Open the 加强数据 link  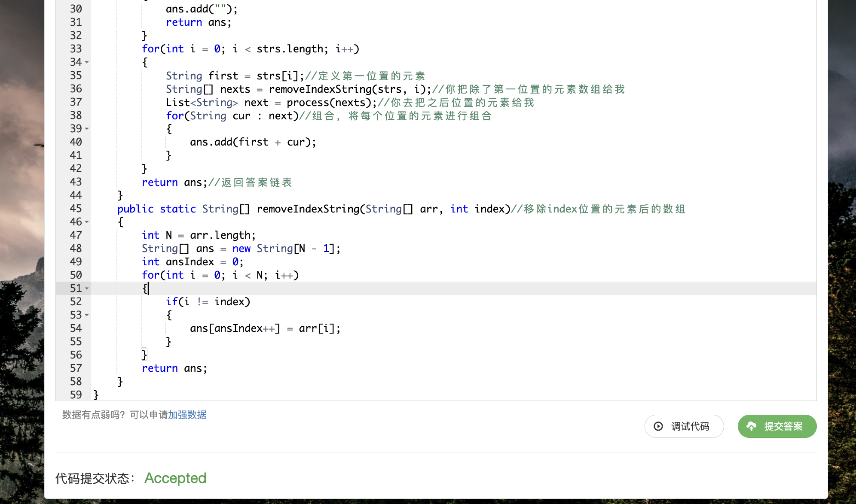coord(187,415)
